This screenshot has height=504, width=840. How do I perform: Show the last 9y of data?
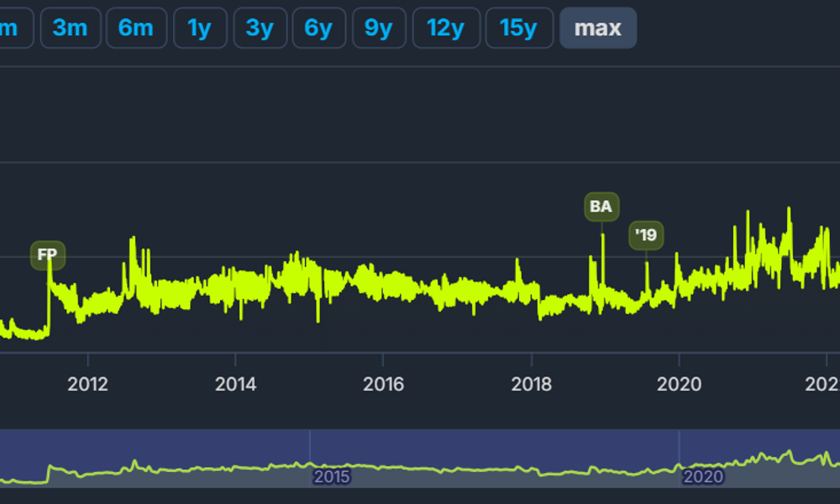[378, 29]
